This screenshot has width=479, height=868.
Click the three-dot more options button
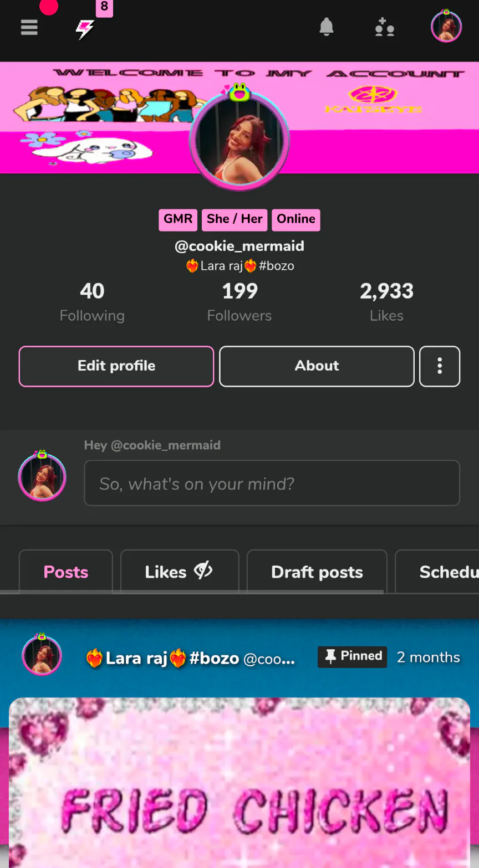(440, 366)
